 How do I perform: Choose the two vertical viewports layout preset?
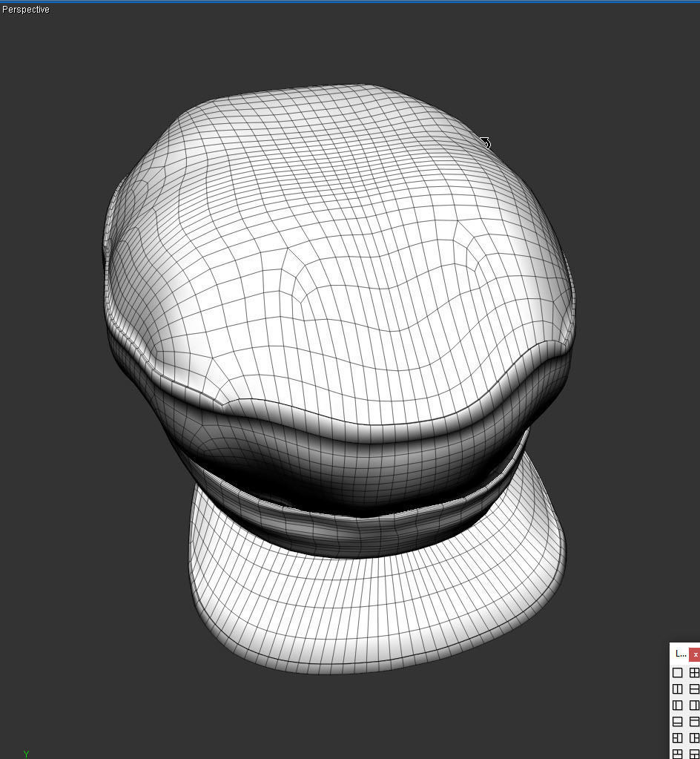(x=677, y=689)
